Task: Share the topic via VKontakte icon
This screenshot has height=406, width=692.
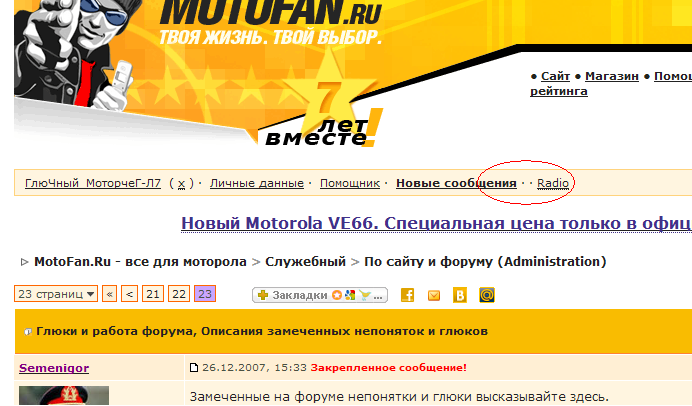Action: [460, 295]
